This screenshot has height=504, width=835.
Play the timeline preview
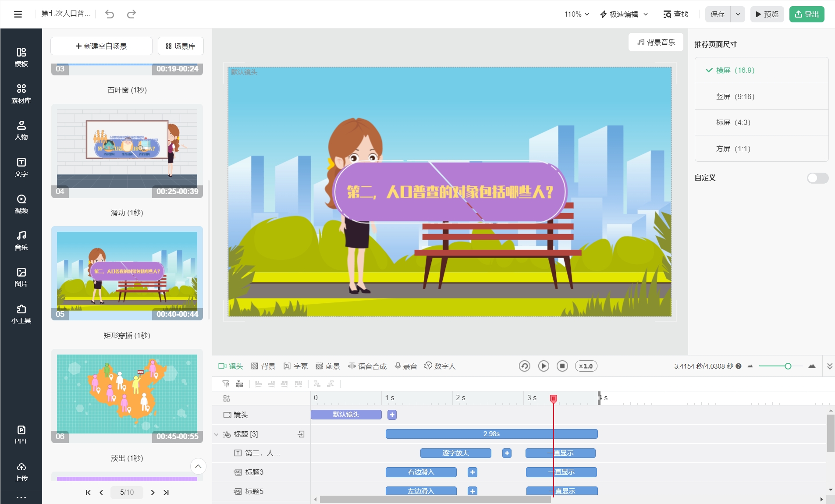coord(544,366)
